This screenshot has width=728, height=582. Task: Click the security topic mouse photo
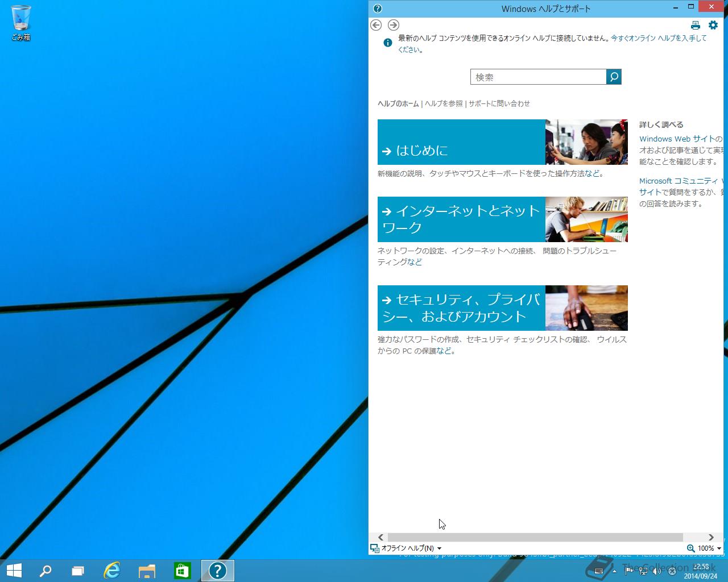586,308
